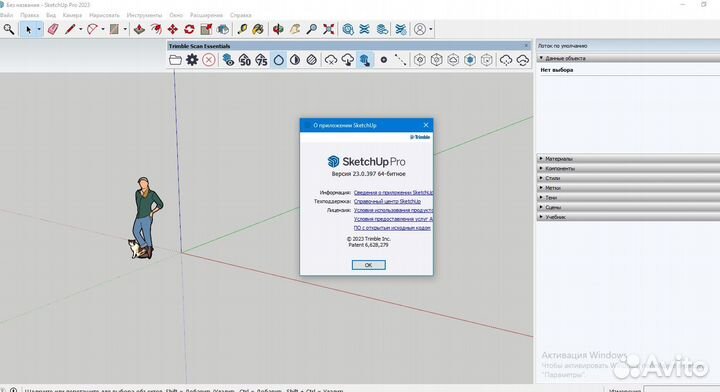The height and width of the screenshot is (392, 720).
Task: Toggle the hatched circle render mode
Action: tap(311, 60)
